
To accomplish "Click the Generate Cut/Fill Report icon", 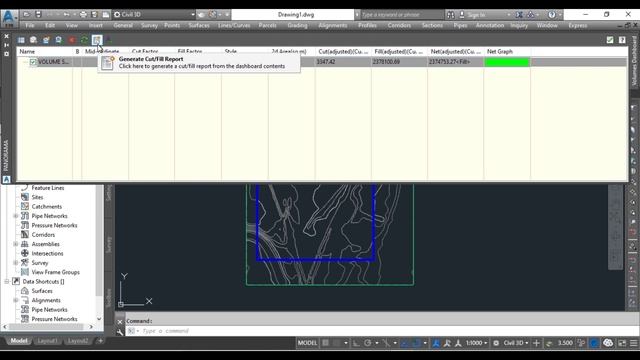I will 97,40.
